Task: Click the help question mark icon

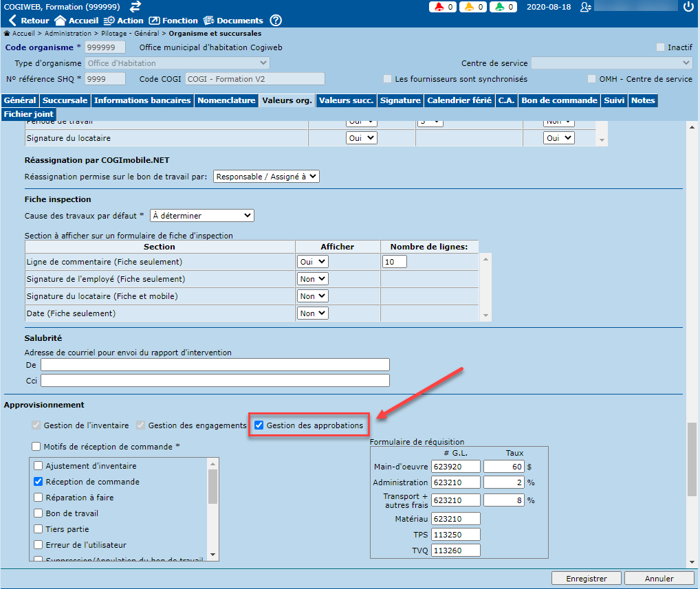Action: [x=276, y=21]
